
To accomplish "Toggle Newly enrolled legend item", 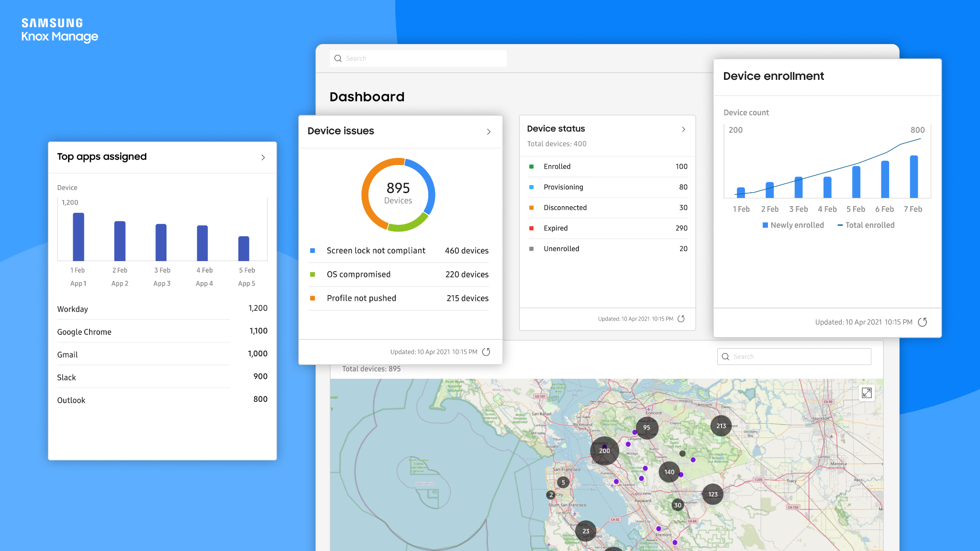I will point(793,225).
